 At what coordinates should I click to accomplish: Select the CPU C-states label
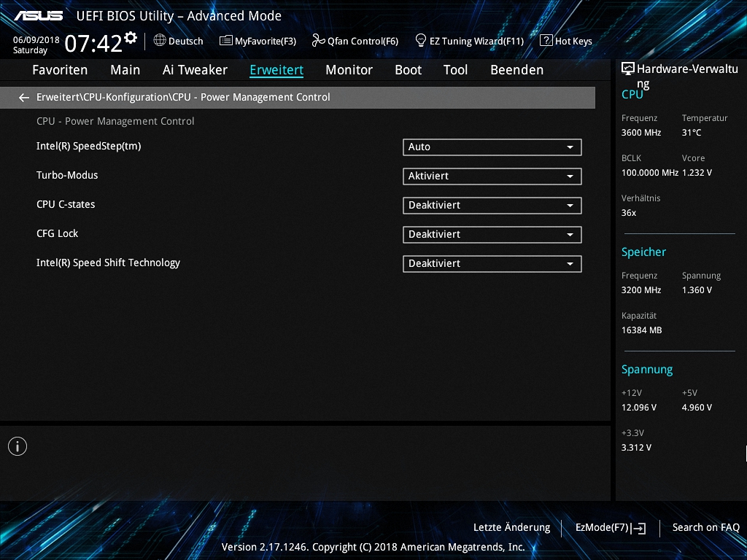(x=66, y=205)
